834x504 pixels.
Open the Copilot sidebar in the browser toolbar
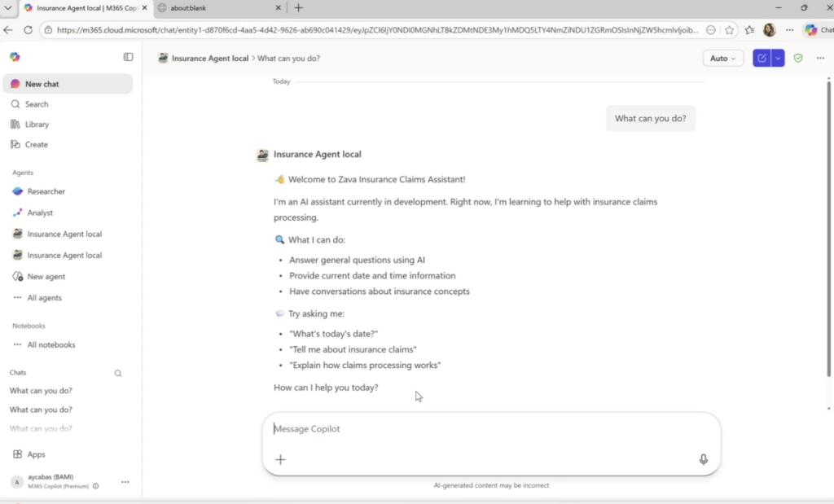[x=817, y=30]
